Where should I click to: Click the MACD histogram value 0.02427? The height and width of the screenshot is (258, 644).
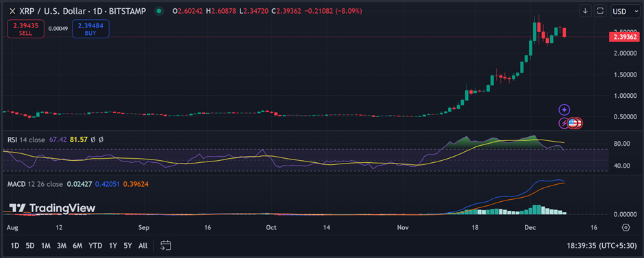pyautogui.click(x=79, y=184)
